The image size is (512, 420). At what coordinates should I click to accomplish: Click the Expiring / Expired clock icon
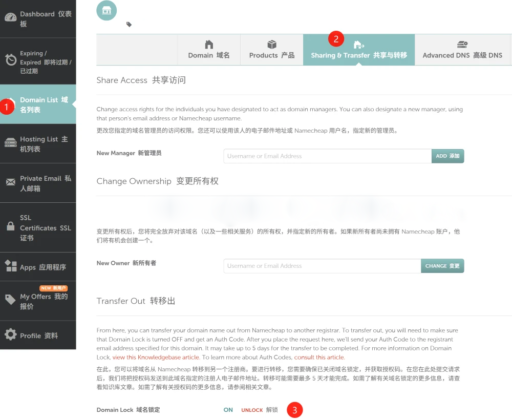(x=10, y=60)
